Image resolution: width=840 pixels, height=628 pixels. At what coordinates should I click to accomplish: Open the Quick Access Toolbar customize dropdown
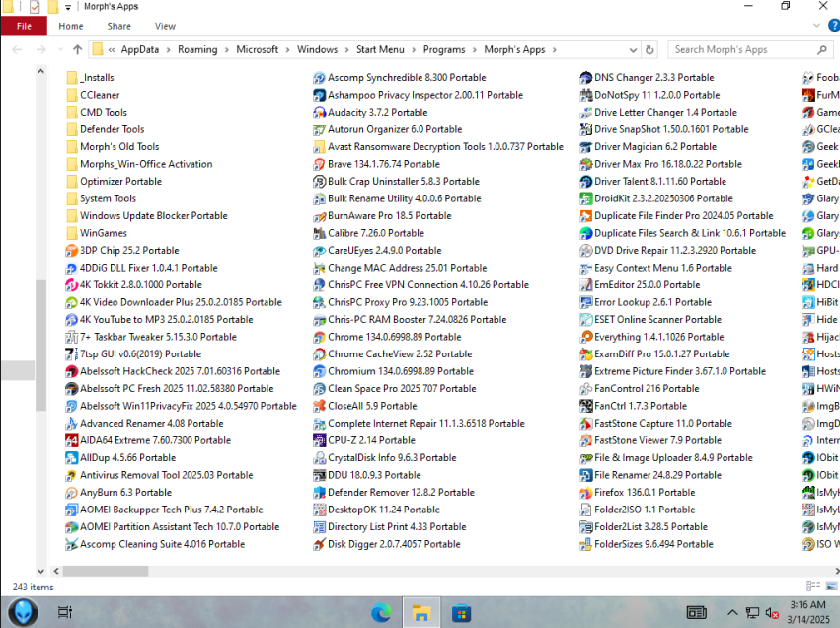pyautogui.click(x=68, y=7)
